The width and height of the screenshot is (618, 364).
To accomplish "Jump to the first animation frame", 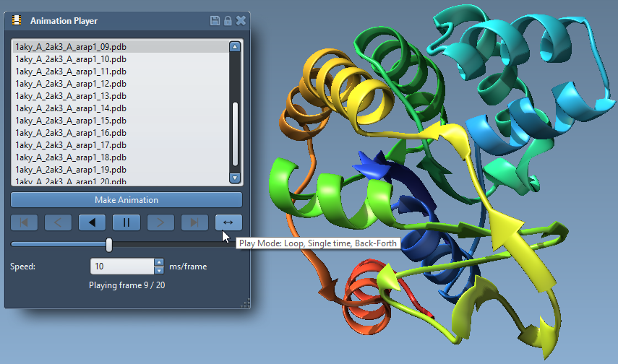I will pos(24,222).
